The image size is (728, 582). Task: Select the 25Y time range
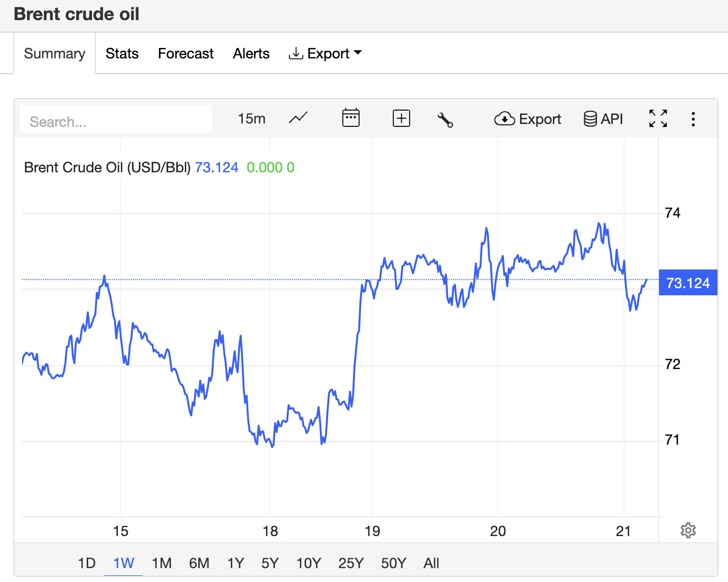click(351, 563)
